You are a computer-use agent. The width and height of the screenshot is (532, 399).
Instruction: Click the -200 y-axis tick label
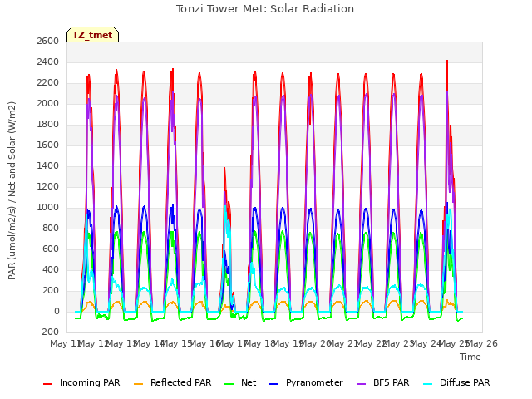pyautogui.click(x=49, y=332)
